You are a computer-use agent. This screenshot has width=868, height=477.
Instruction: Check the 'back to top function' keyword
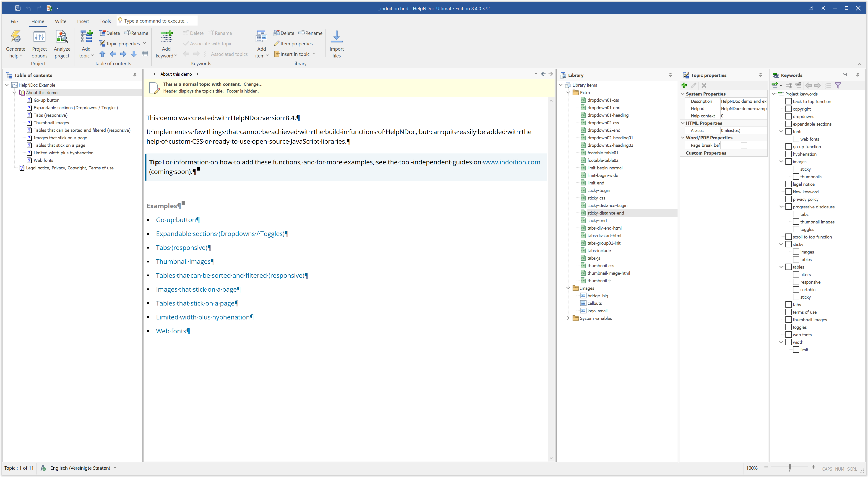coord(788,101)
